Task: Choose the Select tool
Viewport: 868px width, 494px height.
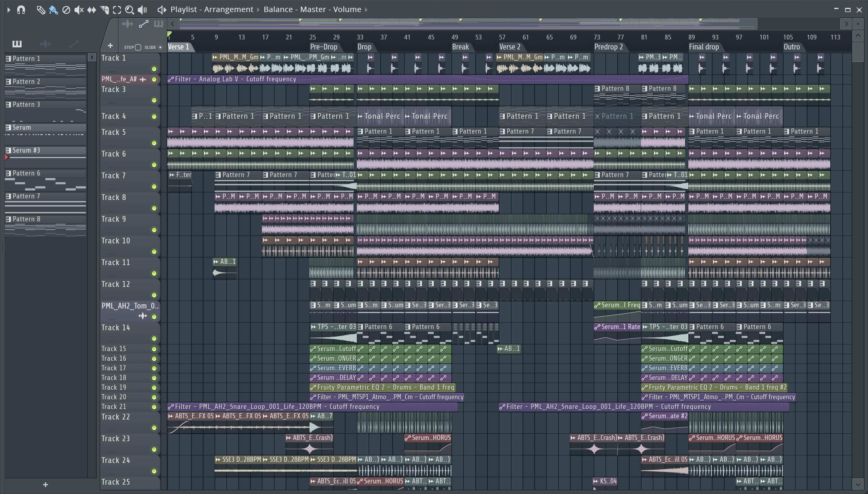Action: coord(117,10)
